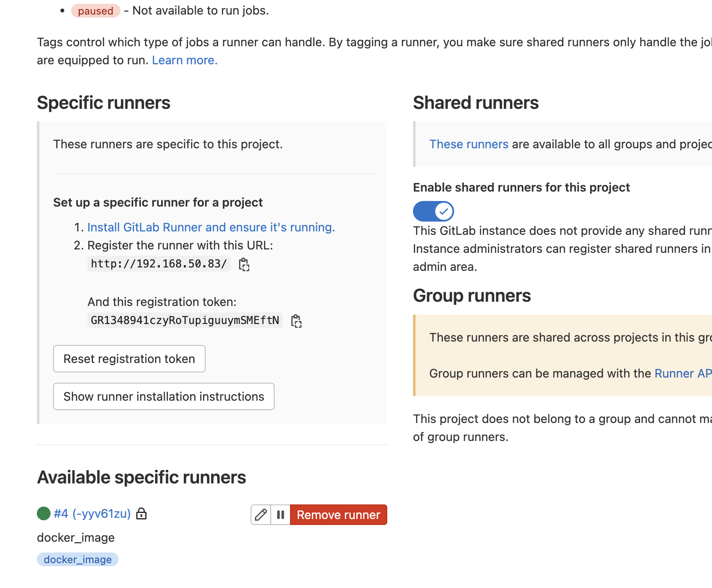
Task: Disable shared runners for this project
Action: 433,211
